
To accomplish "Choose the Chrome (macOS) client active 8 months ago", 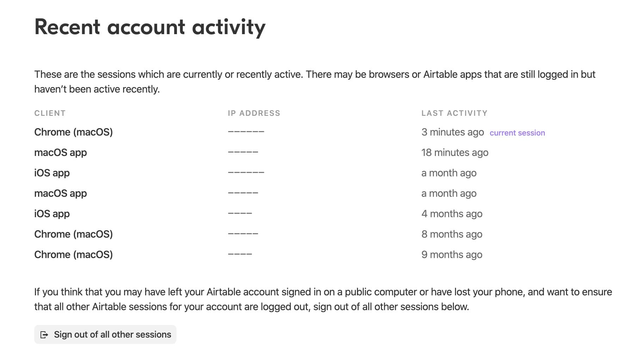I will (73, 234).
